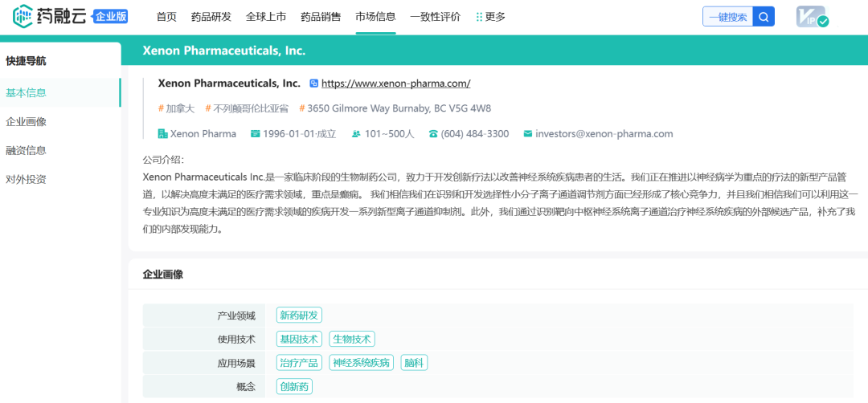
Task: Click the investors@xenon-pharma.com email address
Action: tap(604, 134)
